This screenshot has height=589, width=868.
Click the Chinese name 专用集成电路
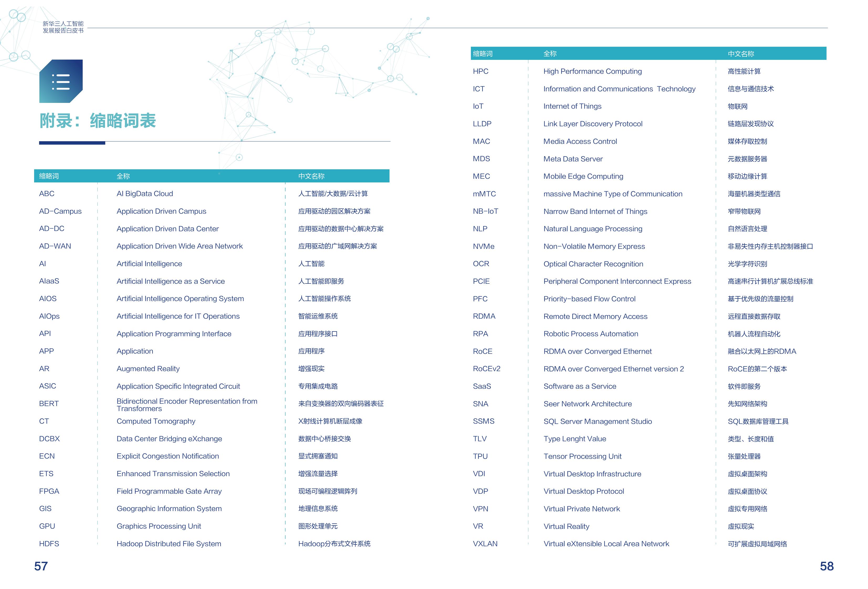(x=318, y=386)
